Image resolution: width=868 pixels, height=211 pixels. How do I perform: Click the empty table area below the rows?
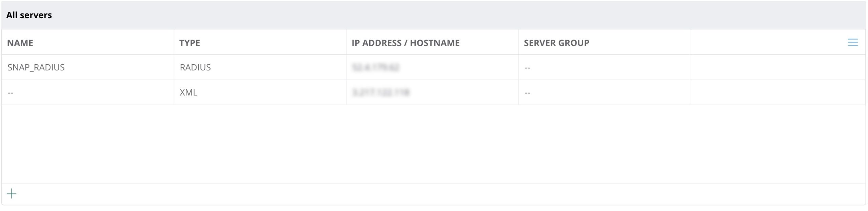click(433, 144)
